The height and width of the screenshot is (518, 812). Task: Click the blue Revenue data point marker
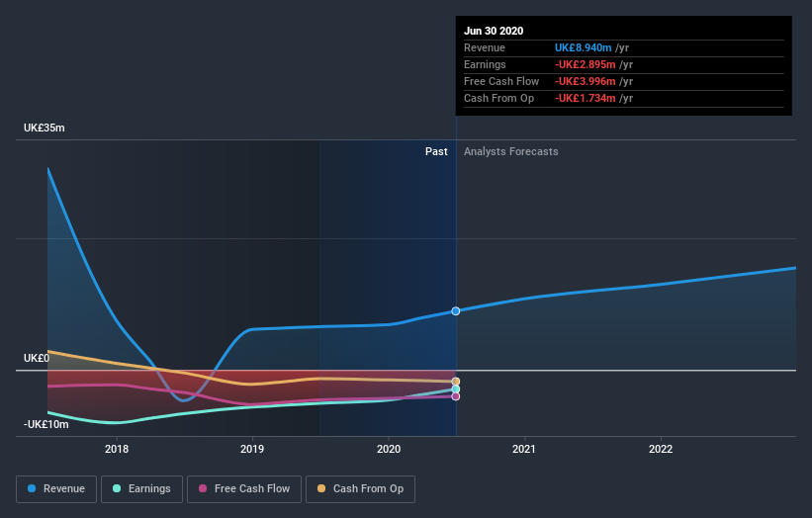(x=456, y=311)
